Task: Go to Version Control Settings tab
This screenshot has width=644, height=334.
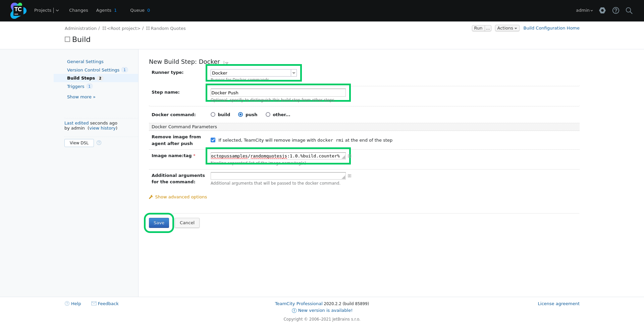Action: coord(93,70)
